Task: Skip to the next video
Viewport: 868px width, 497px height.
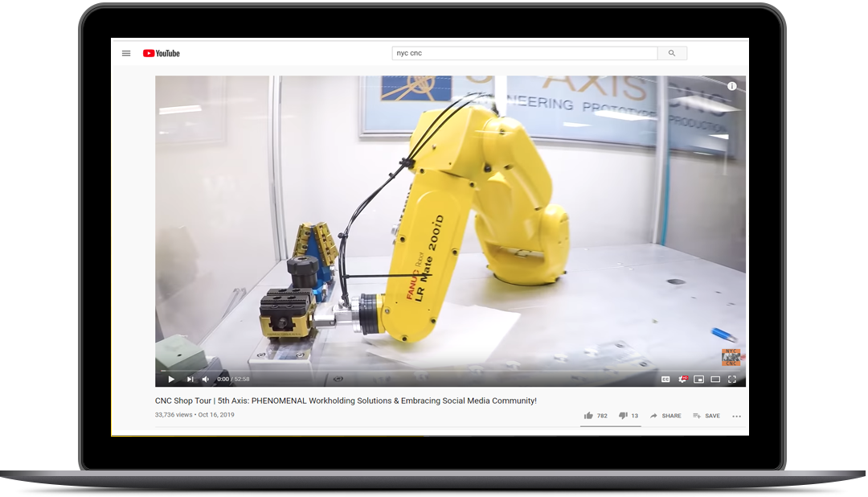Action: point(190,379)
